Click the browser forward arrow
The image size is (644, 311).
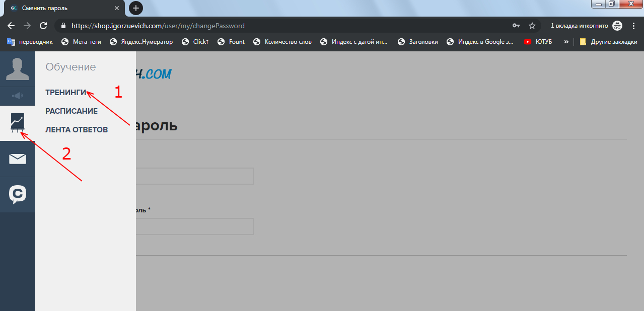[x=27, y=26]
